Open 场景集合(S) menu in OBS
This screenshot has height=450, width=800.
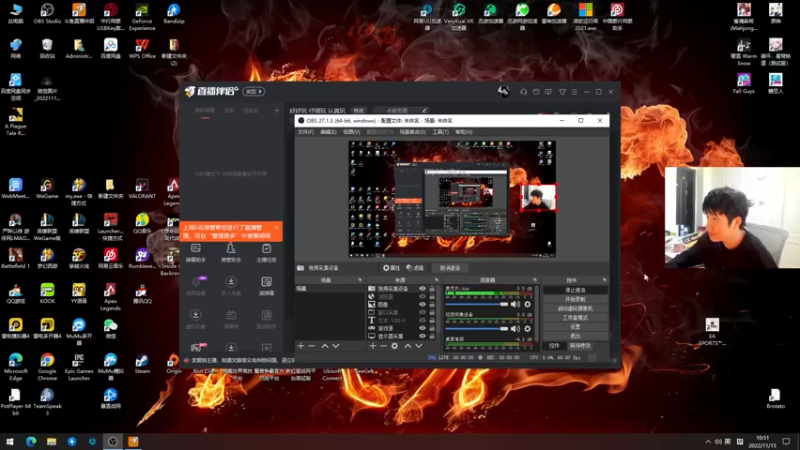412,132
